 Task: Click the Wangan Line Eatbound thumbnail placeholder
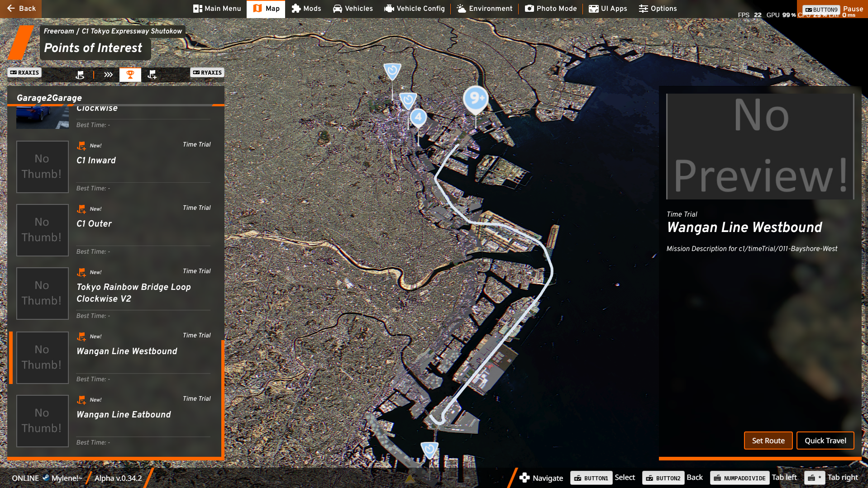tap(43, 421)
